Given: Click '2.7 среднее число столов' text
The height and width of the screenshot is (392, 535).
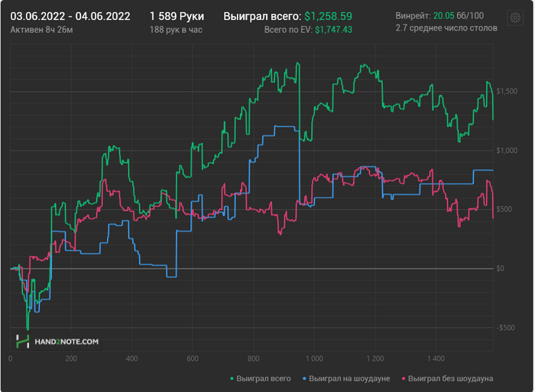Looking at the screenshot, I should pyautogui.click(x=446, y=28).
